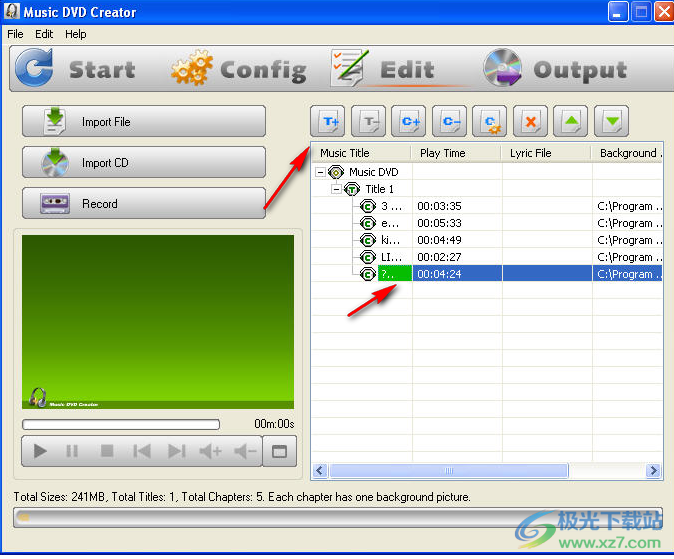Click the Volume down button

pyautogui.click(x=245, y=451)
